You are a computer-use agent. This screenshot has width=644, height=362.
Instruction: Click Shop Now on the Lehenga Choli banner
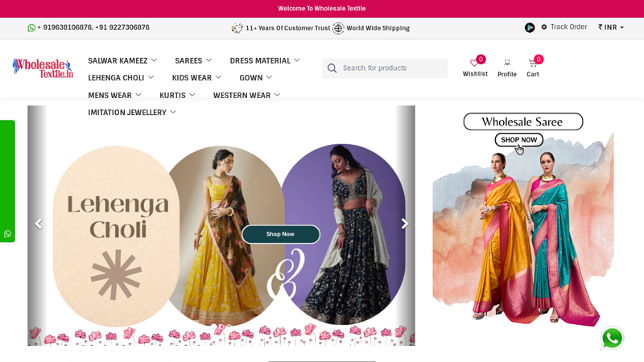pos(280,234)
